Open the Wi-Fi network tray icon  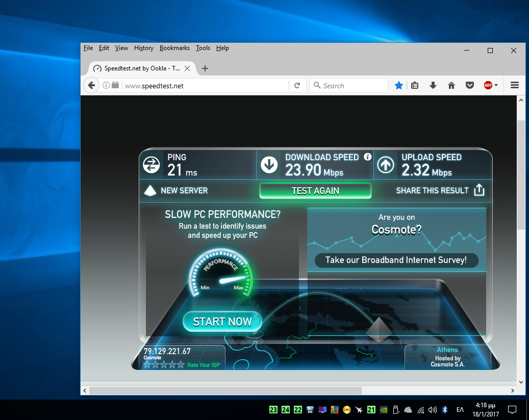point(421,410)
